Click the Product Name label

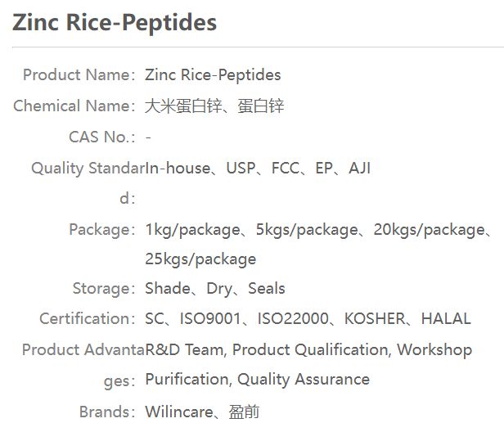[x=79, y=75]
